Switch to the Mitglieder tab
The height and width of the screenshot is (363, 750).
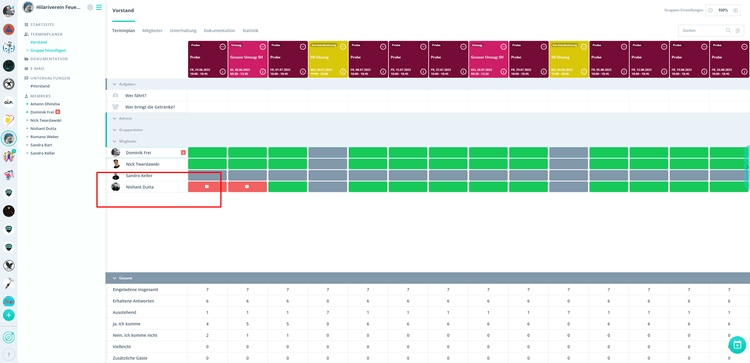152,31
